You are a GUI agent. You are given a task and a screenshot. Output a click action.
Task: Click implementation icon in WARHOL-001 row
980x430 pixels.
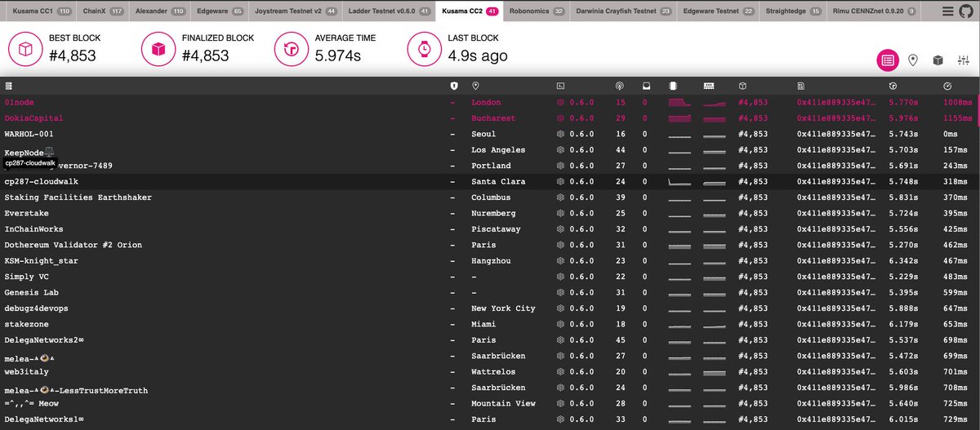pos(560,135)
